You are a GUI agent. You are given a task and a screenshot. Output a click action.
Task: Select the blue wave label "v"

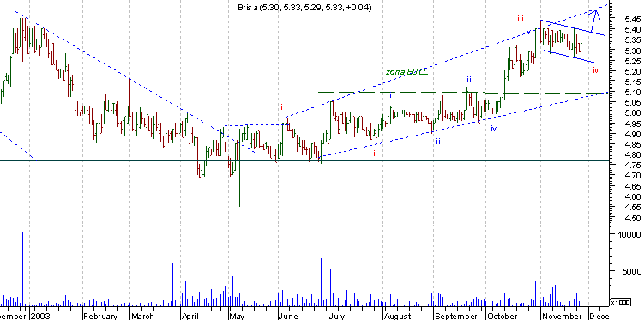pos(528,32)
